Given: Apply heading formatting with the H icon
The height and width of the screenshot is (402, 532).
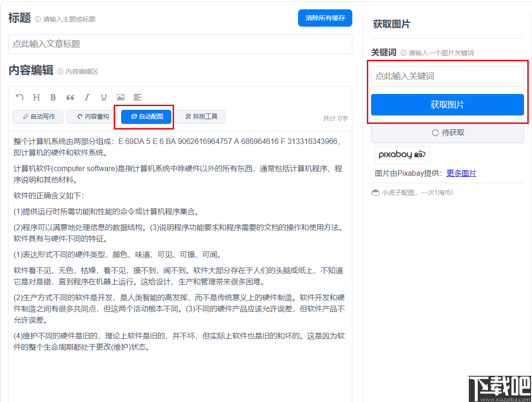Looking at the screenshot, I should [x=36, y=97].
